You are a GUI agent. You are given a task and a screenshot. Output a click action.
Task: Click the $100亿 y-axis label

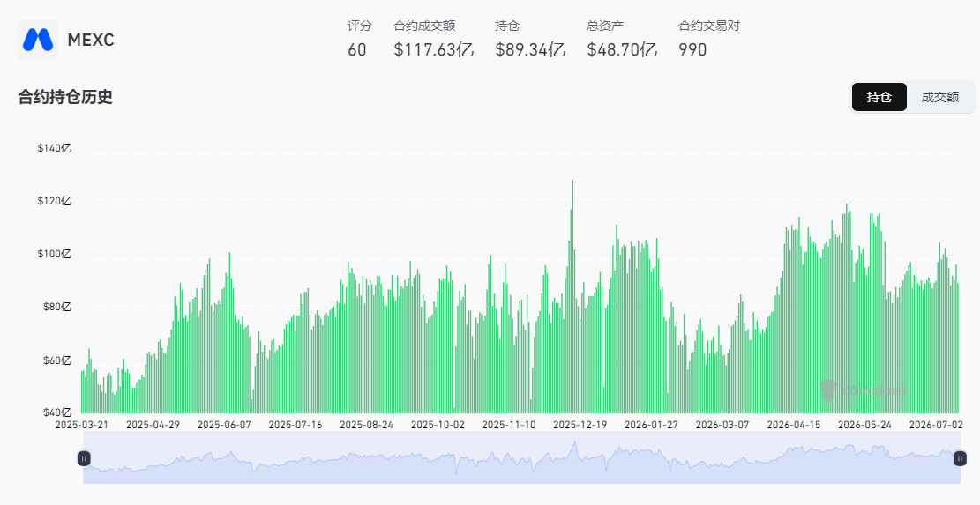pyautogui.click(x=56, y=254)
